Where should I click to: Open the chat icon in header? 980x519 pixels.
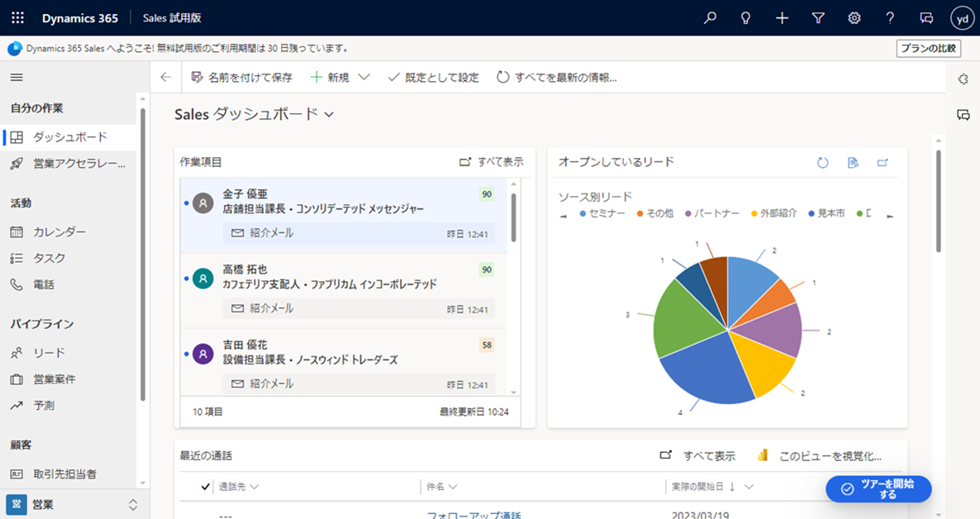pos(926,18)
